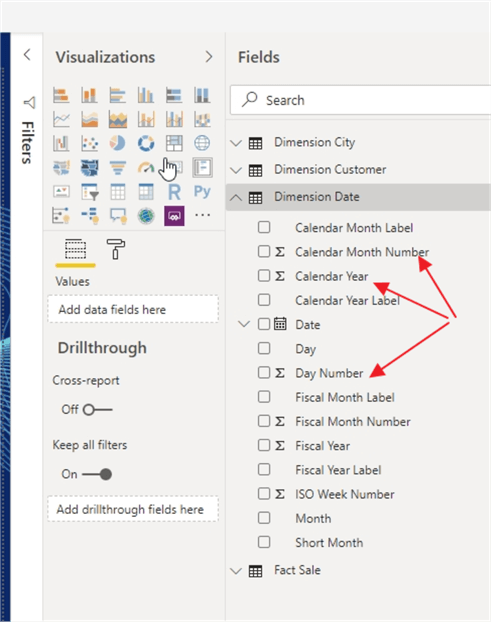Check the Day Number field
491x622 pixels.
click(264, 372)
